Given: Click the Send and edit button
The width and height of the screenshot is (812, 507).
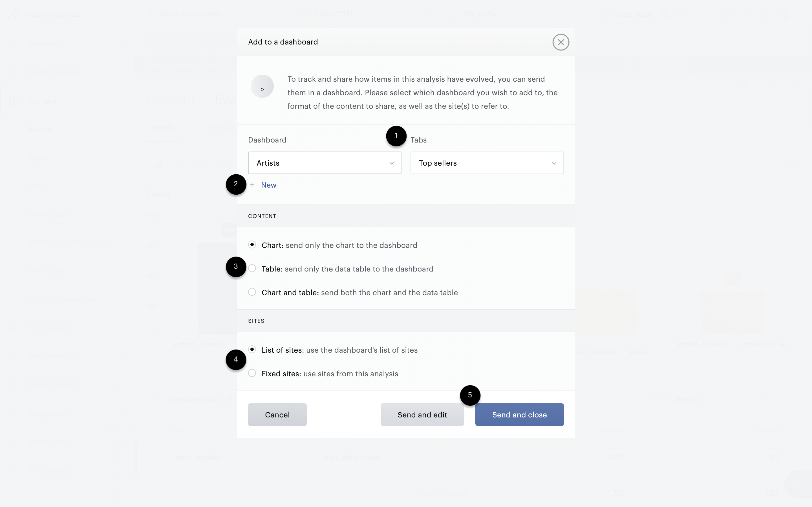Looking at the screenshot, I should coord(422,414).
